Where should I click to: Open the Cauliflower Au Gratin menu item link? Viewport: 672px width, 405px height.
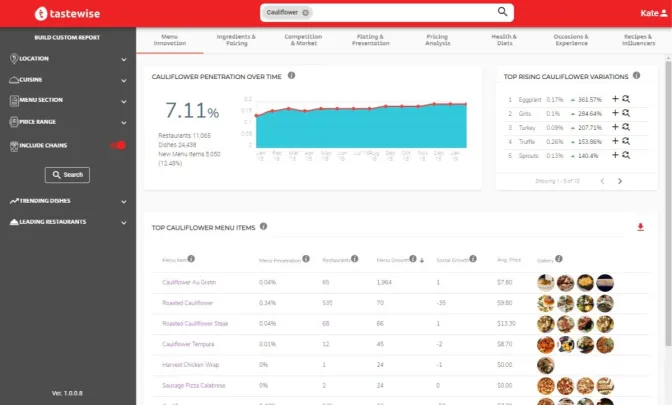click(189, 282)
